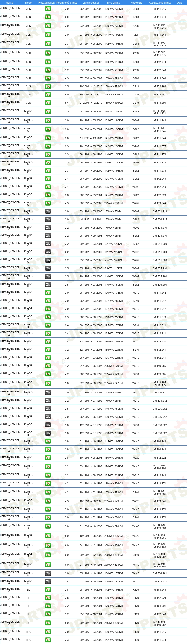Click petrol icon in SL M 104.991 row

pyautogui.click(x=48, y=606)
